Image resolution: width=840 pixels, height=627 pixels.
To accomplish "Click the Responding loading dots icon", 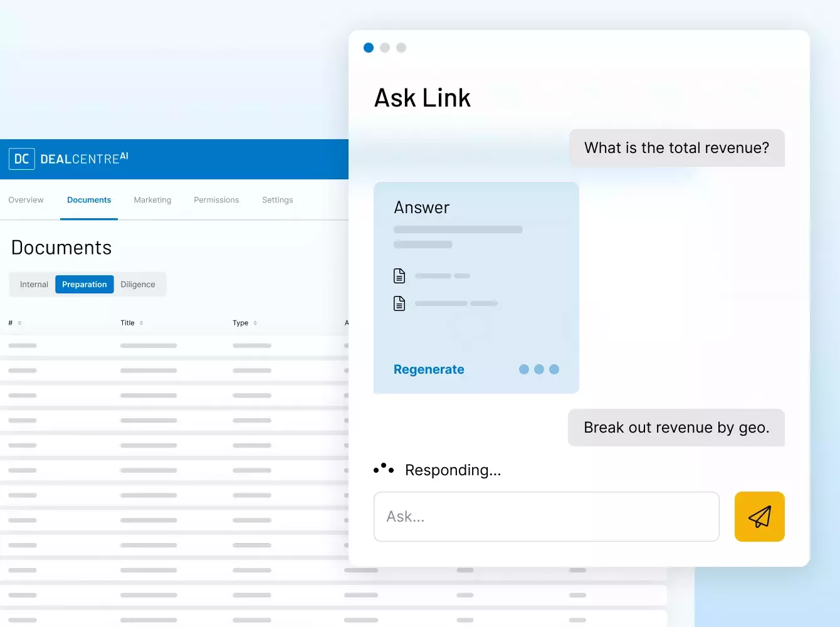I will (384, 469).
